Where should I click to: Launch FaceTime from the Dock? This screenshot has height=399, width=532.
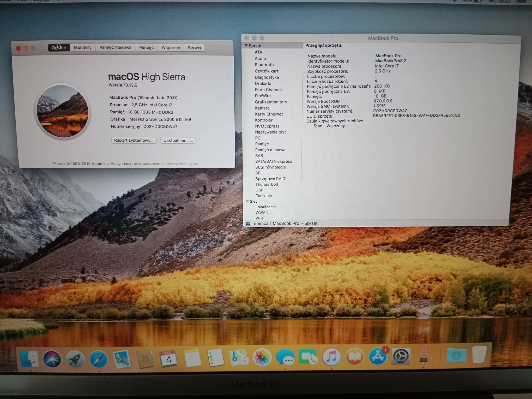(309, 358)
